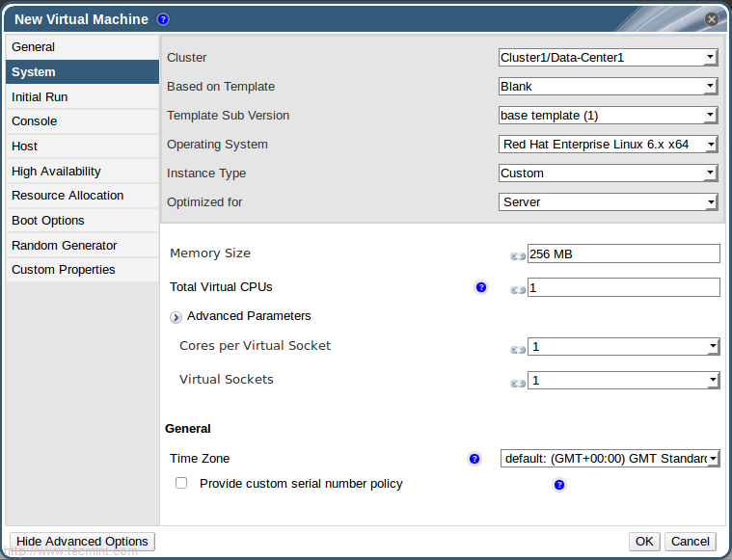Expand the Time Zone dropdown

[610, 459]
